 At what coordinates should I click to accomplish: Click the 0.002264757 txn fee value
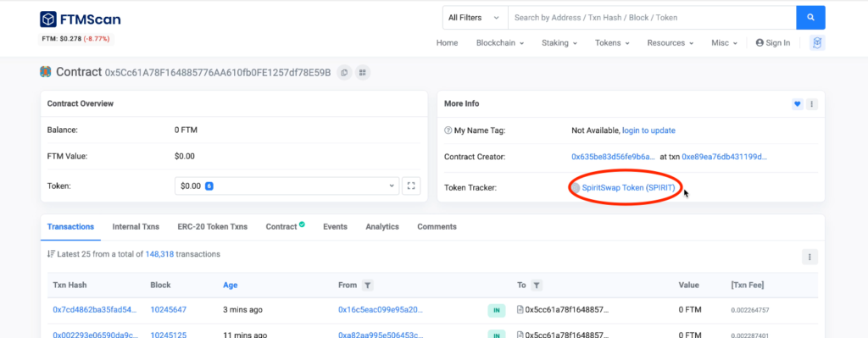(x=749, y=310)
